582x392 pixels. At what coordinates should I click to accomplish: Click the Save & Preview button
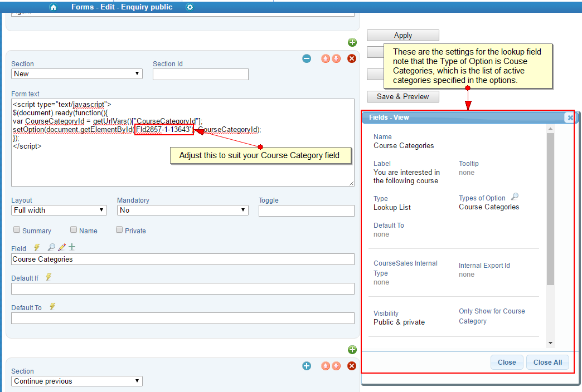[403, 96]
